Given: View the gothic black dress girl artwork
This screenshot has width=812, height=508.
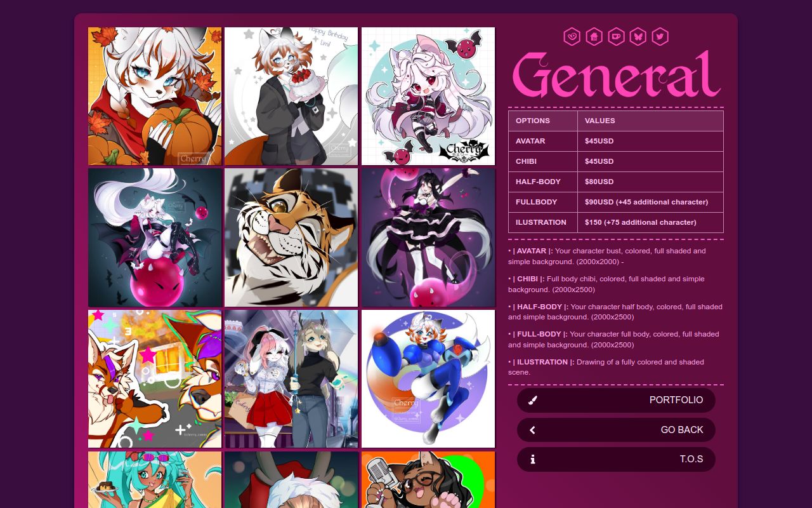Looking at the screenshot, I should (x=428, y=237).
